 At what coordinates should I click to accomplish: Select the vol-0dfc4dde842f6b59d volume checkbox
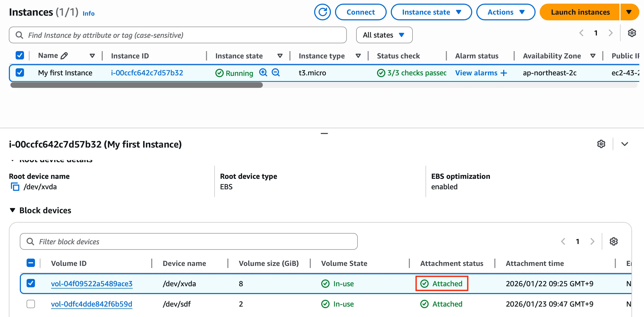(x=31, y=304)
